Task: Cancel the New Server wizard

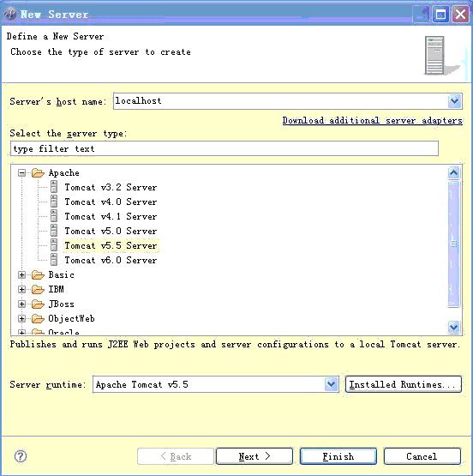Action: pos(422,456)
